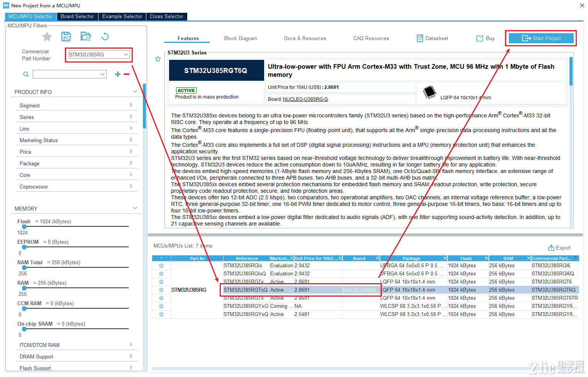Viewport: 588px width, 377px height.
Task: Close the Marketing status column
Action: 291,258
